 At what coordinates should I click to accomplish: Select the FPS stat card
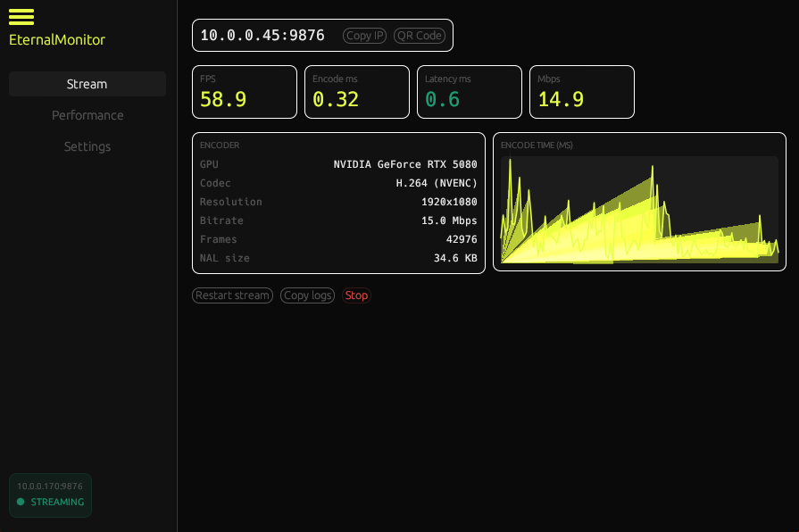244,92
